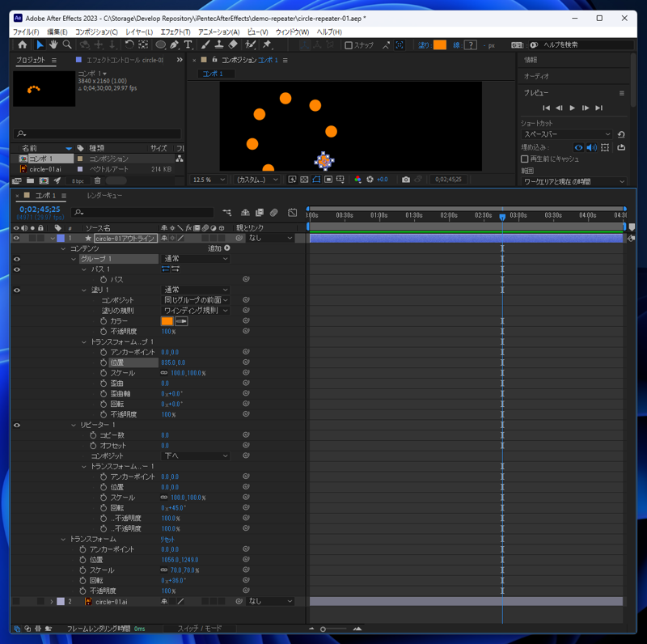The width and height of the screenshot is (647, 644).
Task: Open the 12.5% magnification dropdown
Action: click(210, 180)
